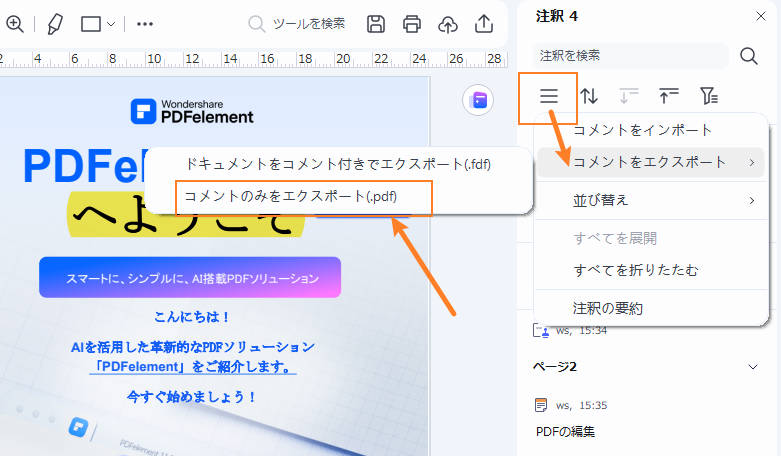781x456 pixels.
Task: Click the share export icon
Action: (x=484, y=24)
